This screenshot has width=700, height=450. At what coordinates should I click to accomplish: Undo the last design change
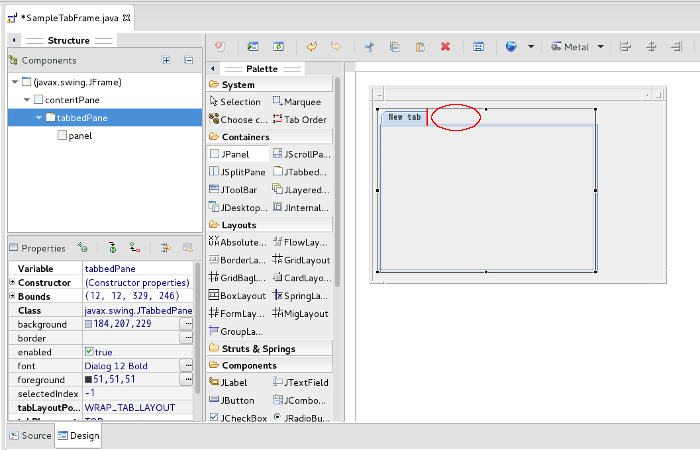[312, 46]
